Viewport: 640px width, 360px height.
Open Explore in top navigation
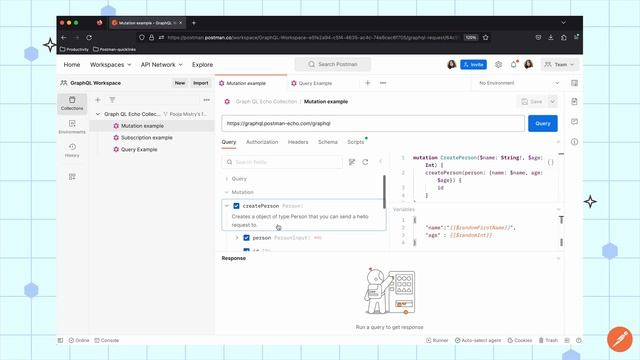point(202,64)
